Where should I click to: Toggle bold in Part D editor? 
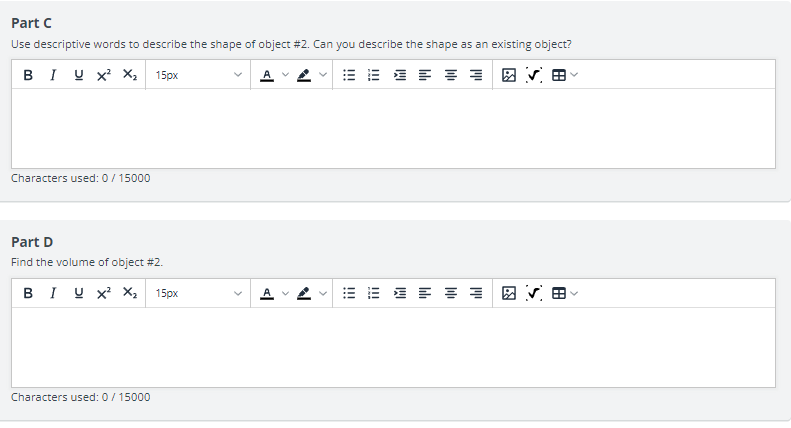[x=28, y=293]
